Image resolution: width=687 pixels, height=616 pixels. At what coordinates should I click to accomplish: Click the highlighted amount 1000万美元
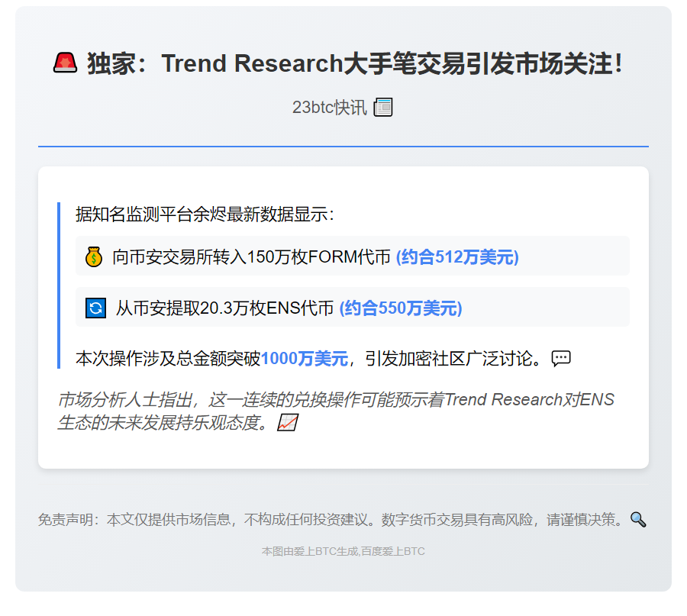[305, 359]
